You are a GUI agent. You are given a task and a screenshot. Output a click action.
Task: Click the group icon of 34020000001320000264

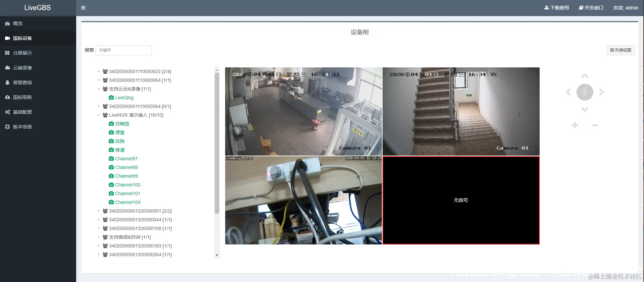point(105,255)
